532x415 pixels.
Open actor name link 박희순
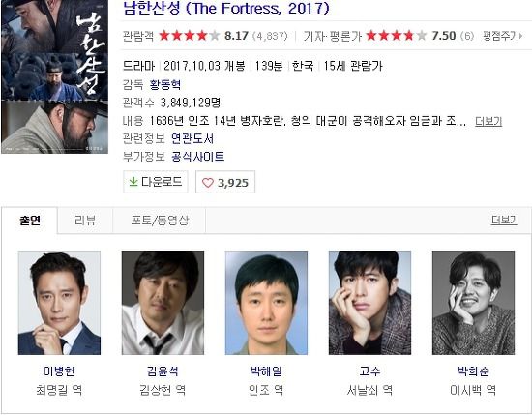tap(473, 371)
